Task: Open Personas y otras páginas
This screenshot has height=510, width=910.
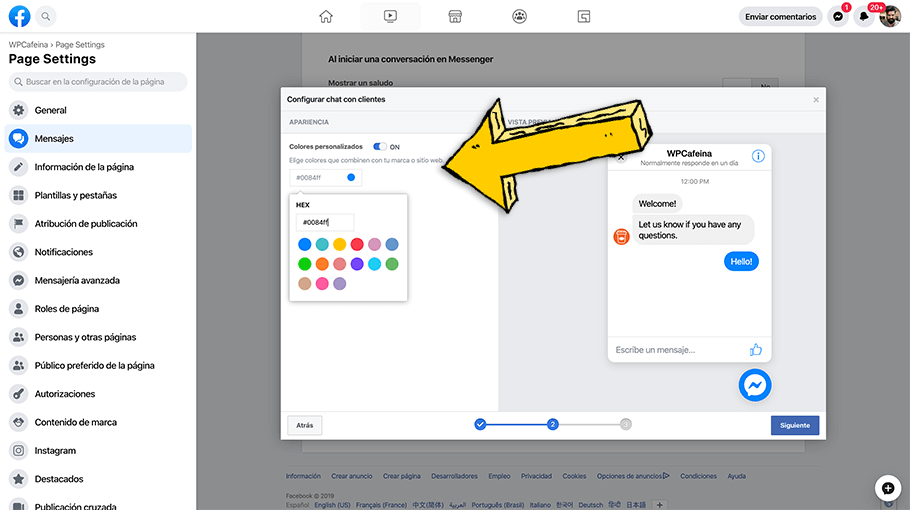Action: pyautogui.click(x=98, y=337)
